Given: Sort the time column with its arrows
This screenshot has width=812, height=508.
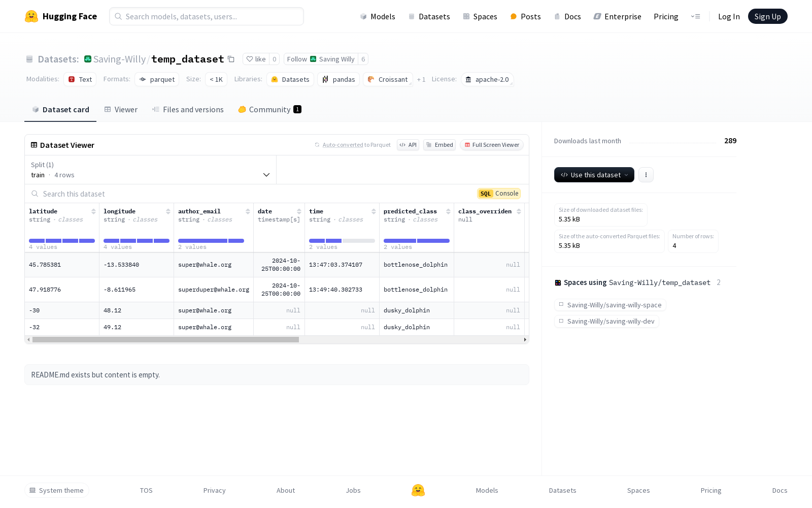Looking at the screenshot, I should (374, 211).
